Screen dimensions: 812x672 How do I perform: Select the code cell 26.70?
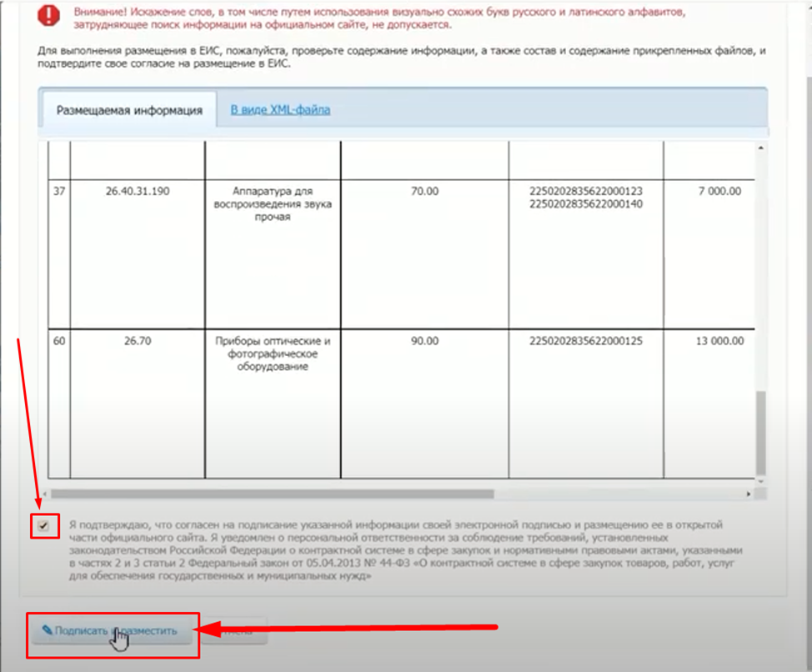138,340
